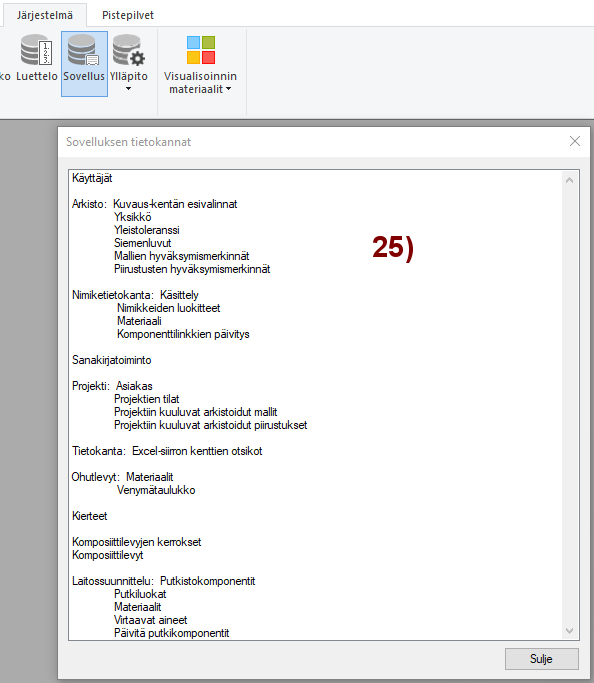Select Projektiin kuuluvat arkistoidut piirustukset
594x683 pixels.
tap(211, 425)
